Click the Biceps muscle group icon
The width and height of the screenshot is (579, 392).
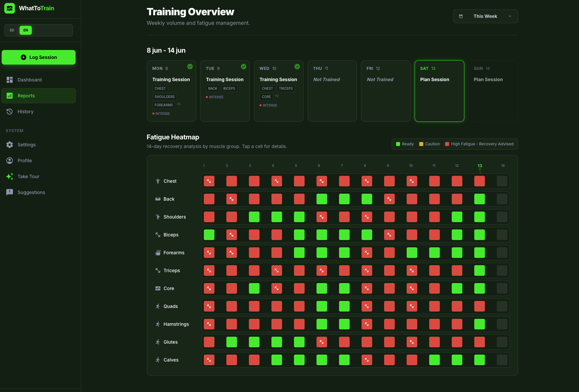[x=158, y=235]
